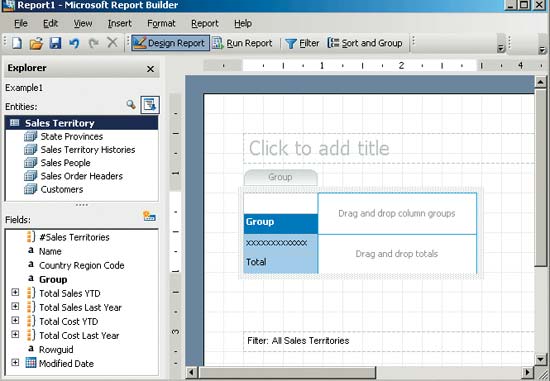550x381 pixels.
Task: Select the Sales Territory entity
Action: click(81, 123)
